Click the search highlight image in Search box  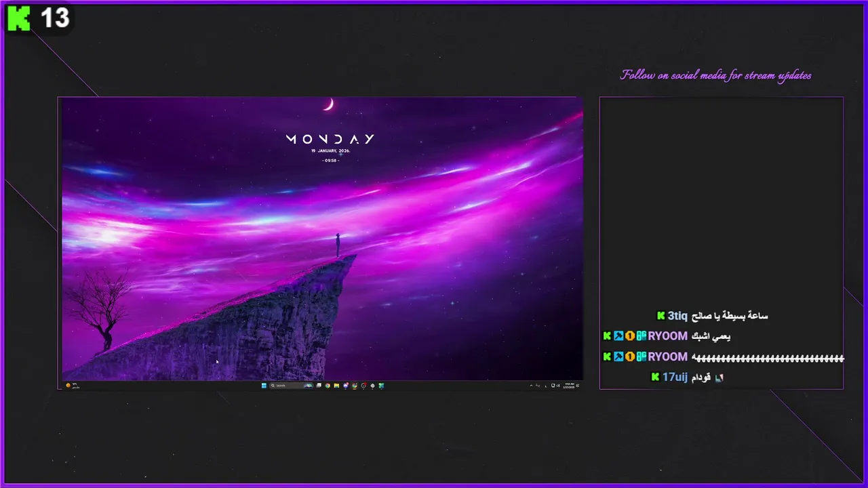(x=309, y=386)
